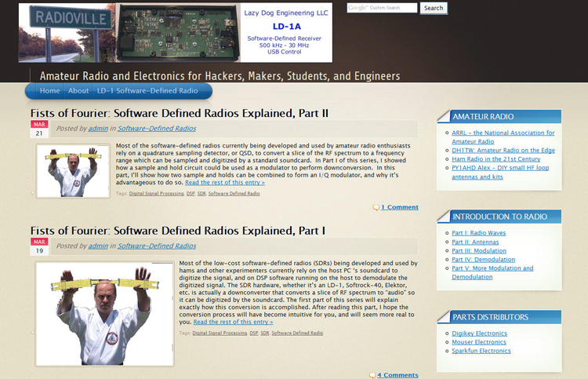Open the 'Software Defined Radios Explained, Part II' title
Image resolution: width=588 pixels, height=379 pixels.
point(179,114)
